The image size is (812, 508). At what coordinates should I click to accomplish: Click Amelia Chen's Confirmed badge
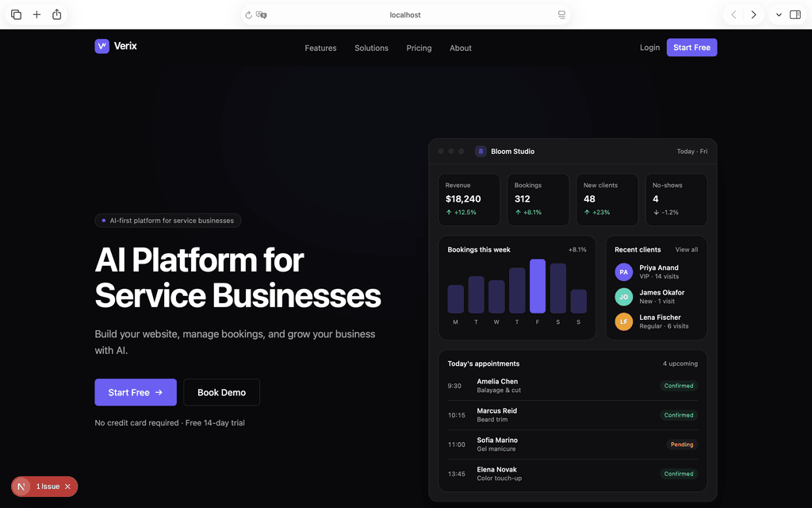click(679, 386)
